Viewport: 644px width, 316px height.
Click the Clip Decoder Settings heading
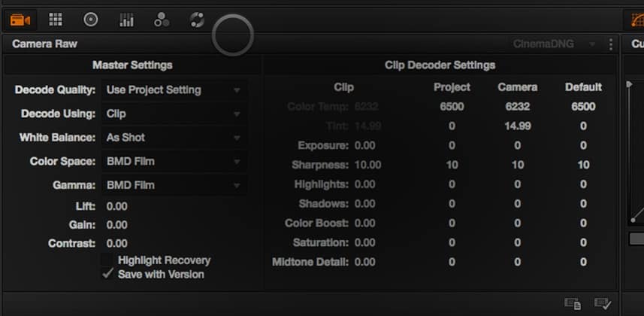(440, 65)
